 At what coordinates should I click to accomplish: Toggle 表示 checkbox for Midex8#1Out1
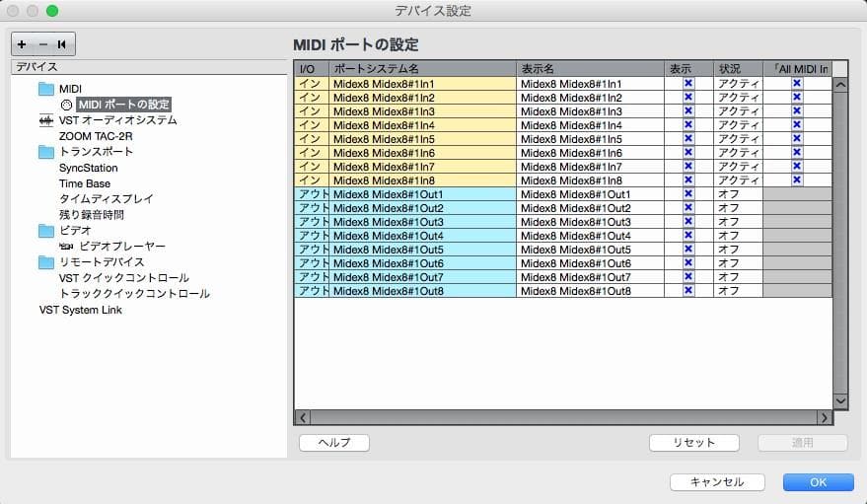pos(688,194)
